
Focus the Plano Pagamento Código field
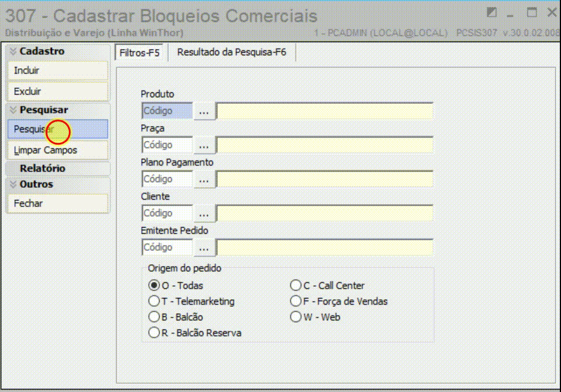[167, 179]
